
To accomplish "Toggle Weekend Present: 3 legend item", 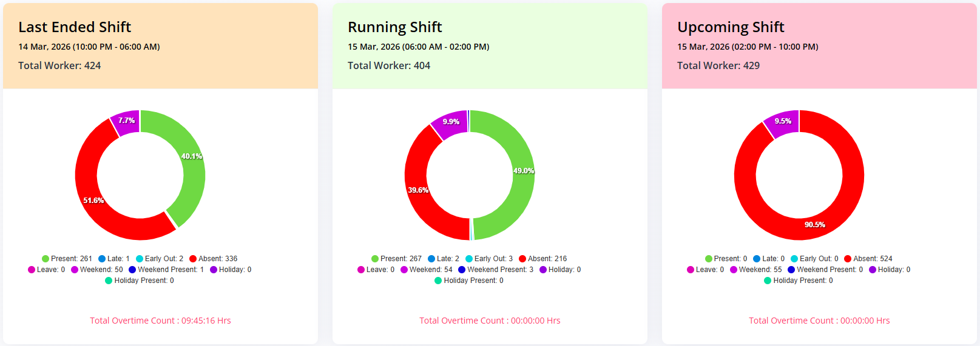I will [x=495, y=270].
